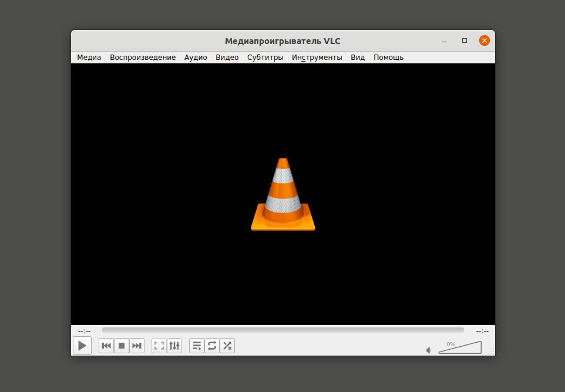Skip to the next media track
This screenshot has width=565, height=392.
137,346
